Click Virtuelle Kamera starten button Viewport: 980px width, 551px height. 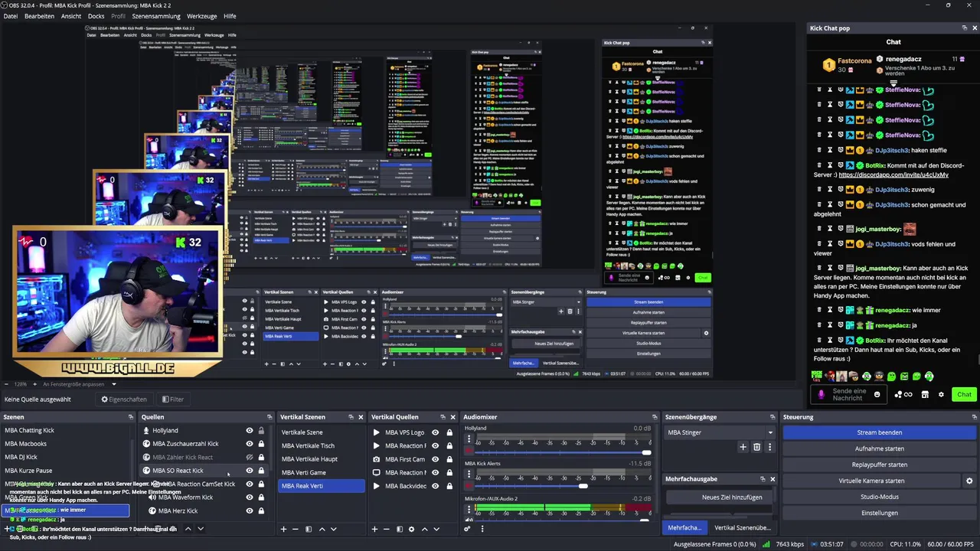coord(871,481)
